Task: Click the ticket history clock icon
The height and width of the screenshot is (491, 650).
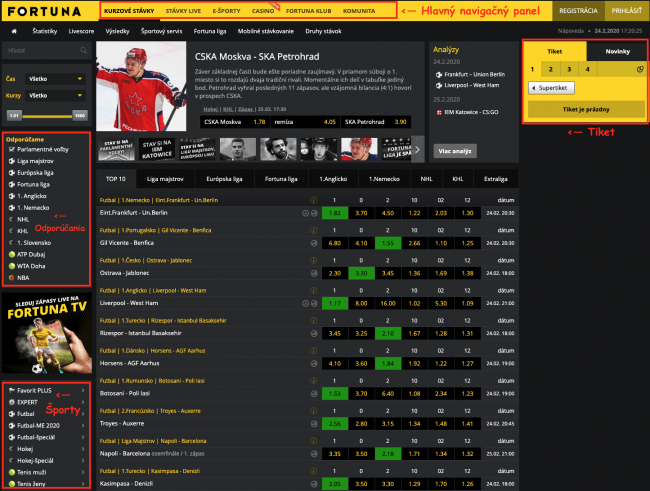Action: pyautogui.click(x=639, y=69)
